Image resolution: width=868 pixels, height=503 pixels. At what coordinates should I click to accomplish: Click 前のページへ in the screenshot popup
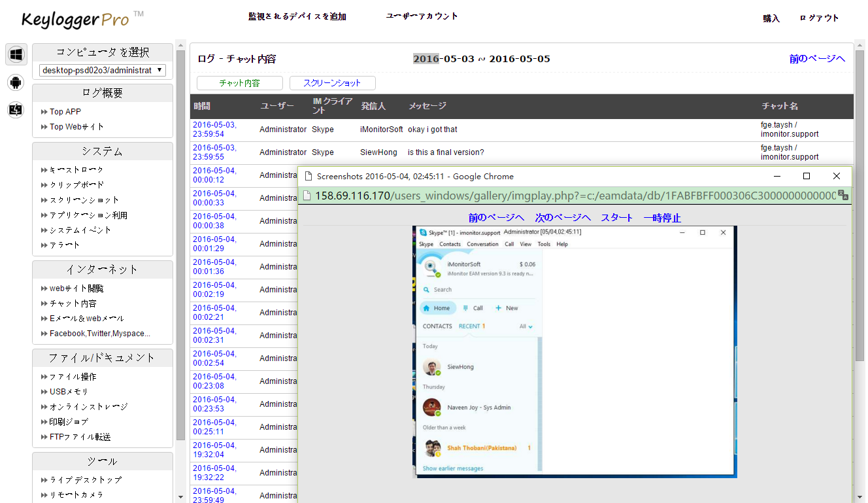(496, 218)
